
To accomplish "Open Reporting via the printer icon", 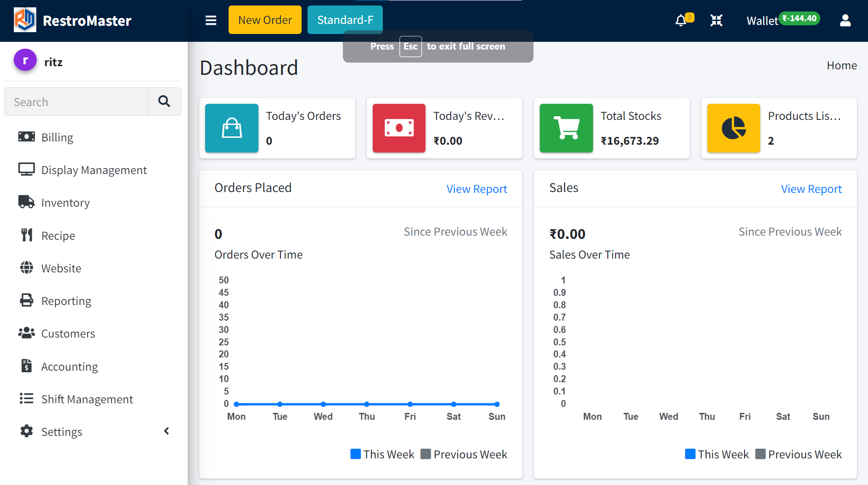I will click(26, 300).
